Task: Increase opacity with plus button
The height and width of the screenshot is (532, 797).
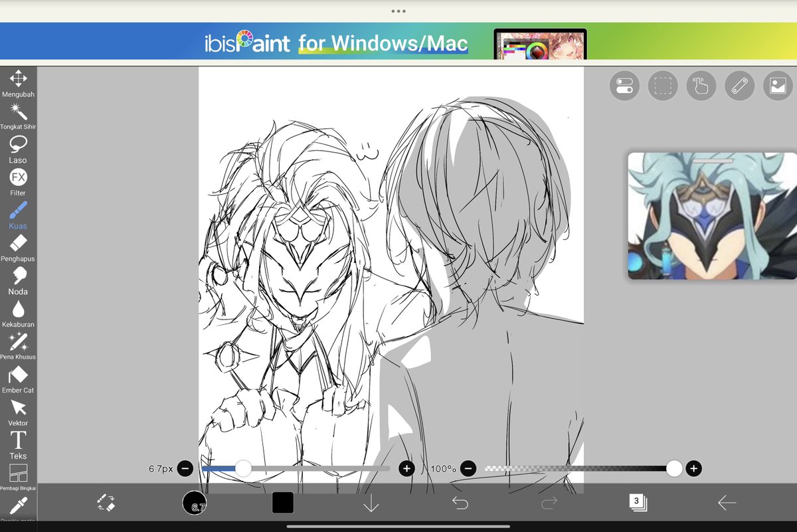Action: pyautogui.click(x=693, y=469)
